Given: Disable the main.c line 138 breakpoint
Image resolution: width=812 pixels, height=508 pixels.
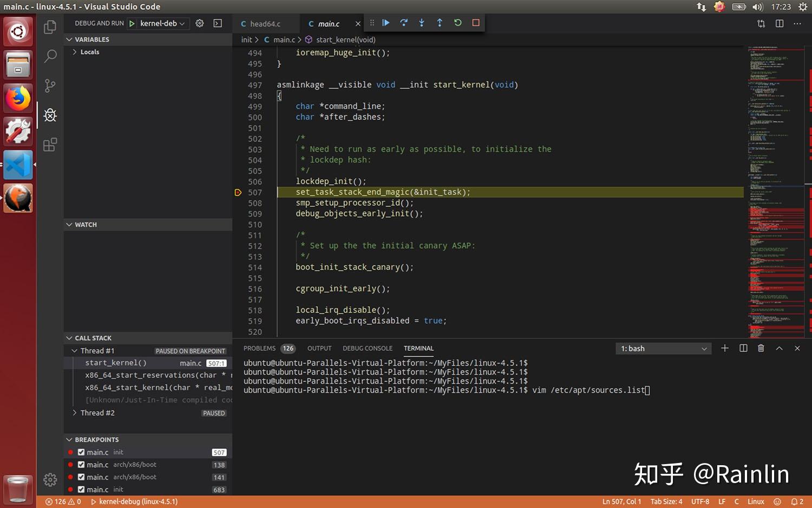Looking at the screenshot, I should pos(81,465).
